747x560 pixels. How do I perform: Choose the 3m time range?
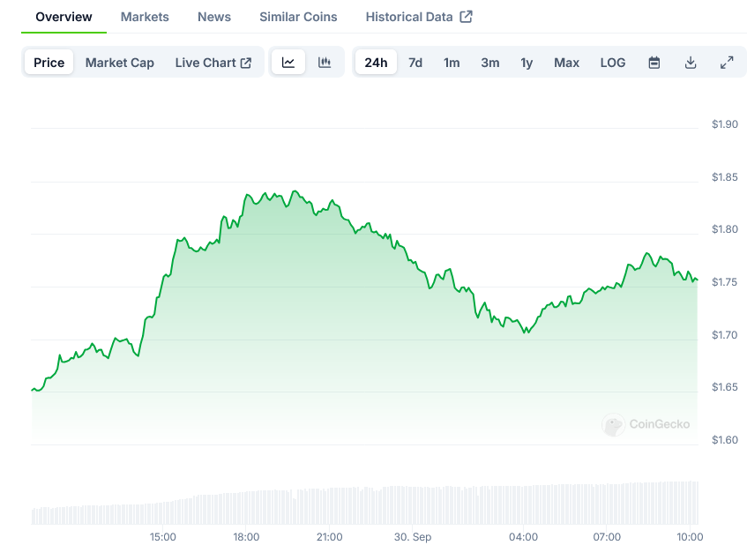[x=490, y=63]
